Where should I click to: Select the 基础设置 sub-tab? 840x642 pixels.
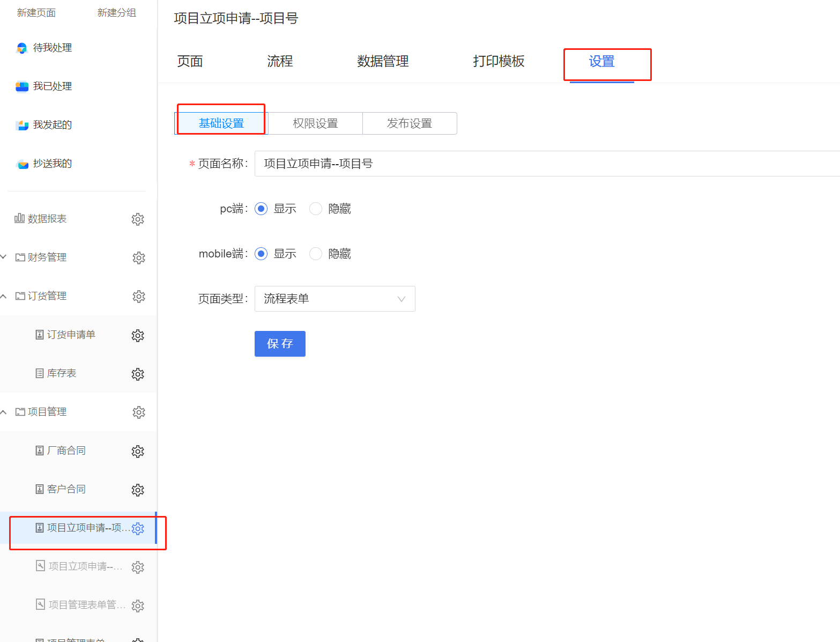pos(221,123)
